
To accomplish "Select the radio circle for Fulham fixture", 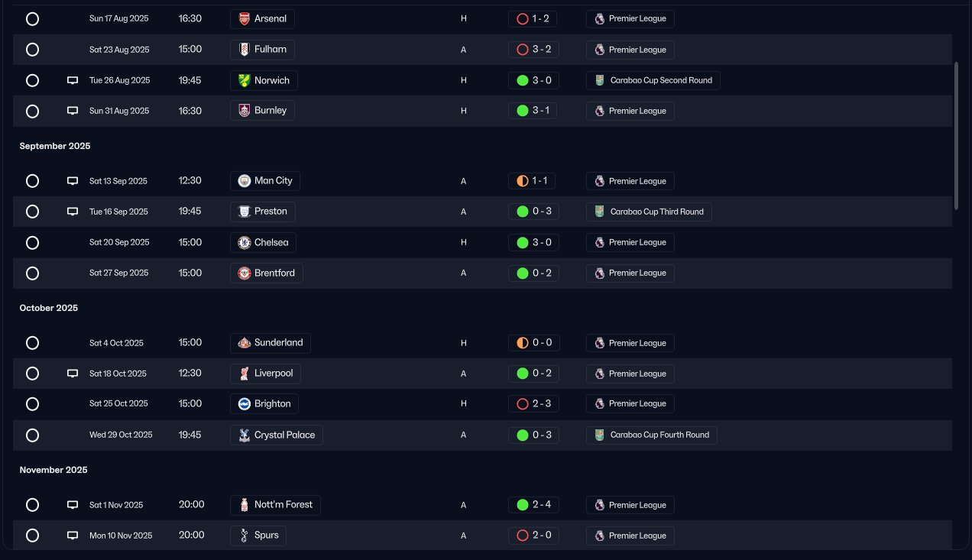I will [32, 50].
